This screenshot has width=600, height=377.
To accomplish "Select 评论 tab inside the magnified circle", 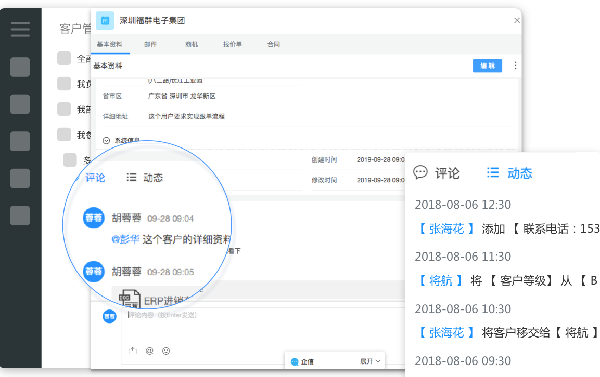I will click(x=95, y=177).
